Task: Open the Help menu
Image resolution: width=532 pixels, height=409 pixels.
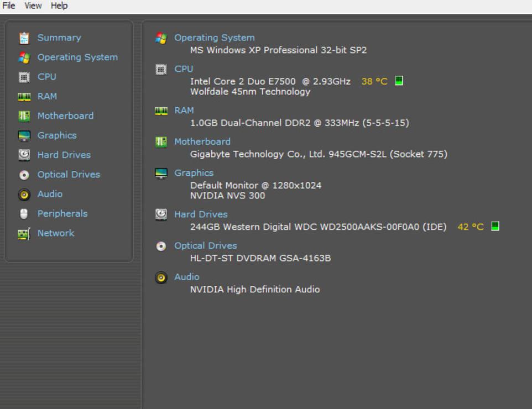Action: (x=59, y=6)
